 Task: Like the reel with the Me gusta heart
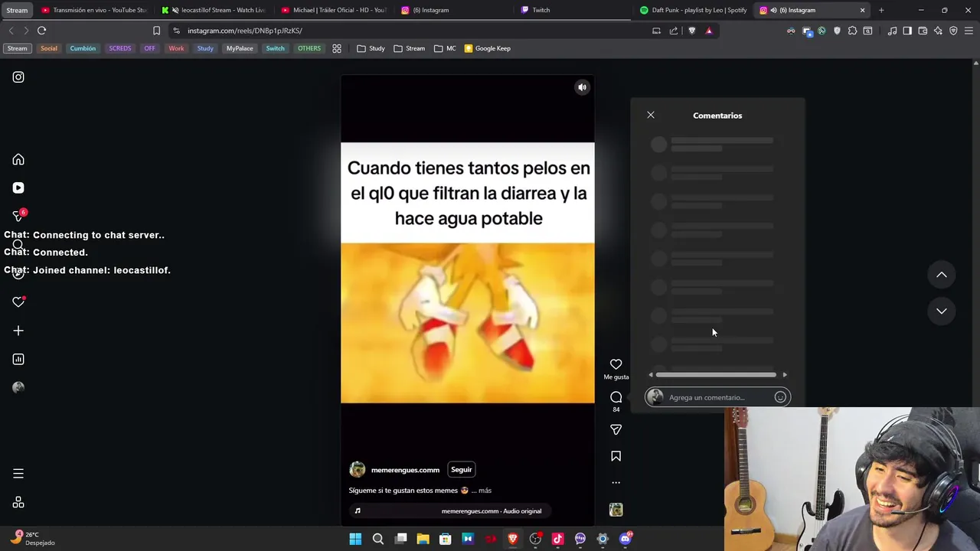(616, 364)
